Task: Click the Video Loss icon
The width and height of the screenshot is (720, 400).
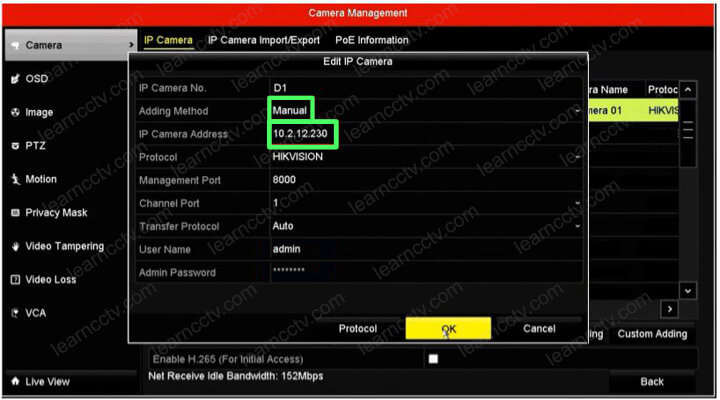Action: 14,280
